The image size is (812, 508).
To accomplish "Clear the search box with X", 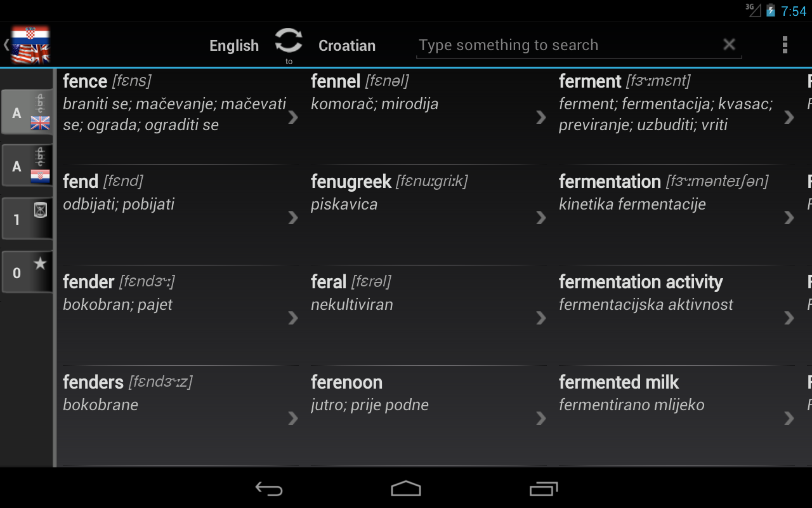I will coord(729,44).
